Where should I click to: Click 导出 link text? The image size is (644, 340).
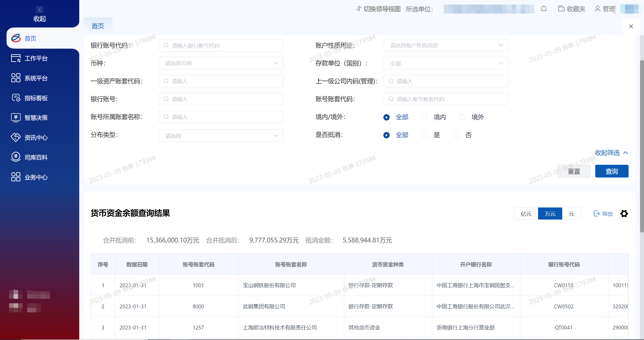click(607, 214)
